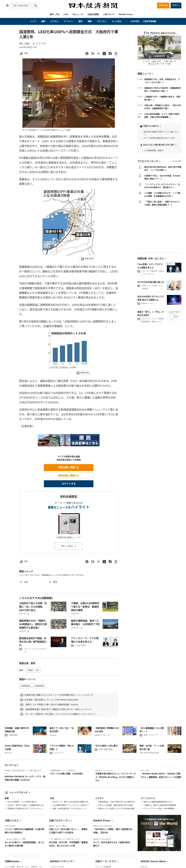Open recommended article 千葉県、企業のLED照明切り替え
186x868 pixels.
click(x=85, y=607)
